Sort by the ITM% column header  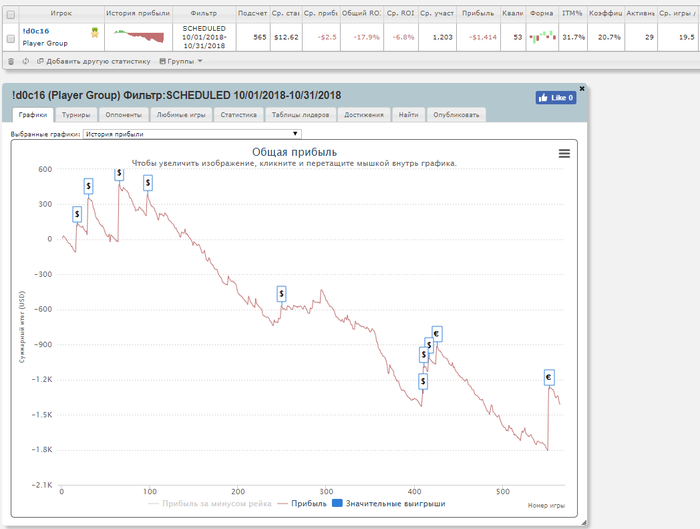[573, 13]
